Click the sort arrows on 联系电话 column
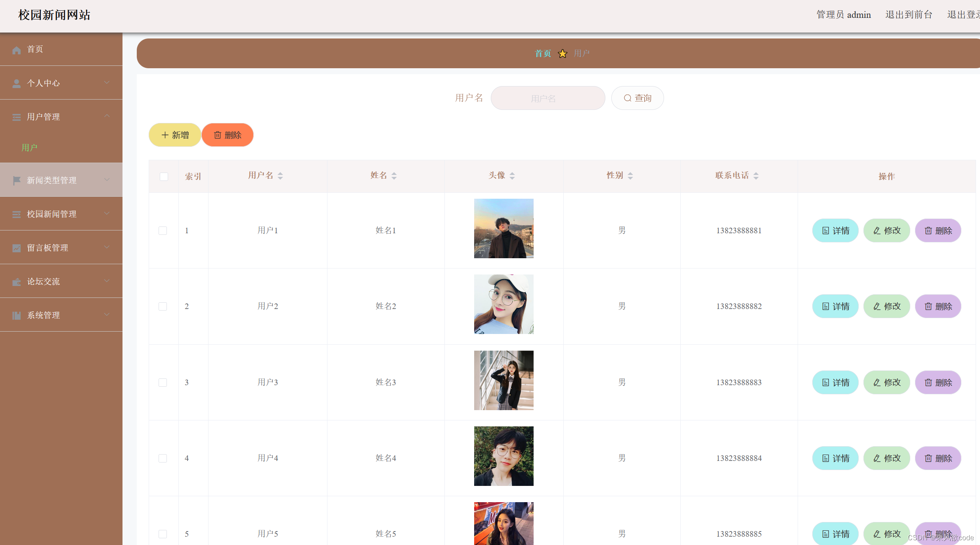Viewport: 980px width, 545px height. click(x=756, y=176)
